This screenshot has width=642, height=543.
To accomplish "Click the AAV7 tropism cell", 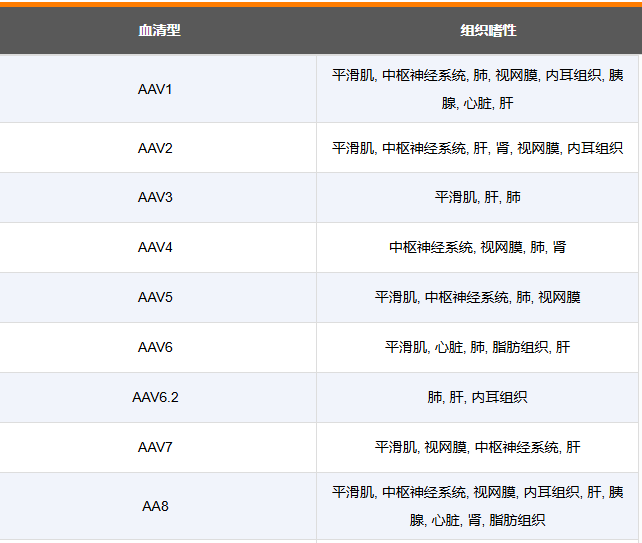I will coord(477,447).
